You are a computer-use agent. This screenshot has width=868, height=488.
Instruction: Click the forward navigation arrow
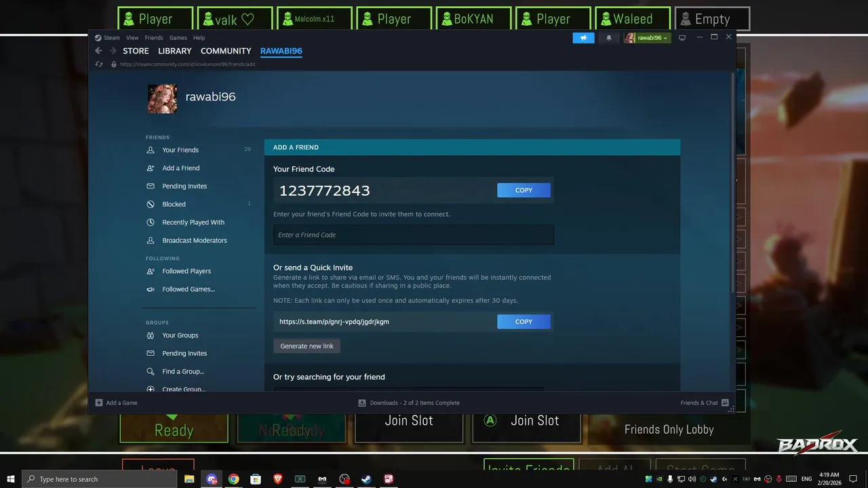(x=113, y=51)
